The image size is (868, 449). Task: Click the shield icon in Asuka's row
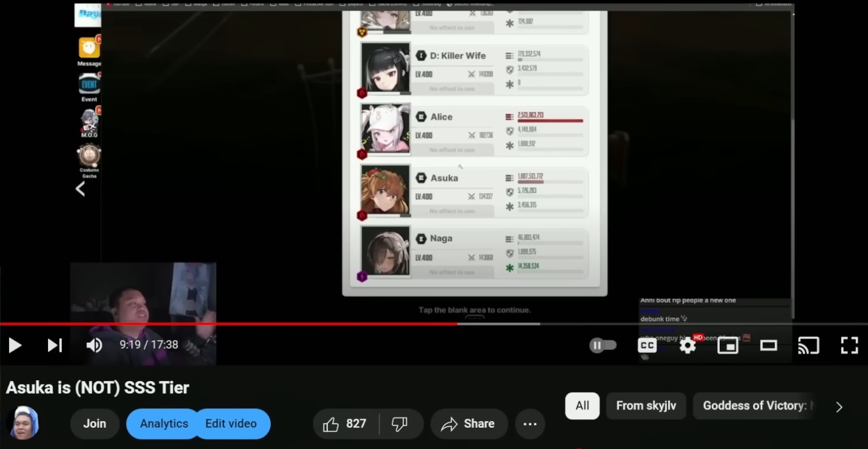tap(510, 192)
